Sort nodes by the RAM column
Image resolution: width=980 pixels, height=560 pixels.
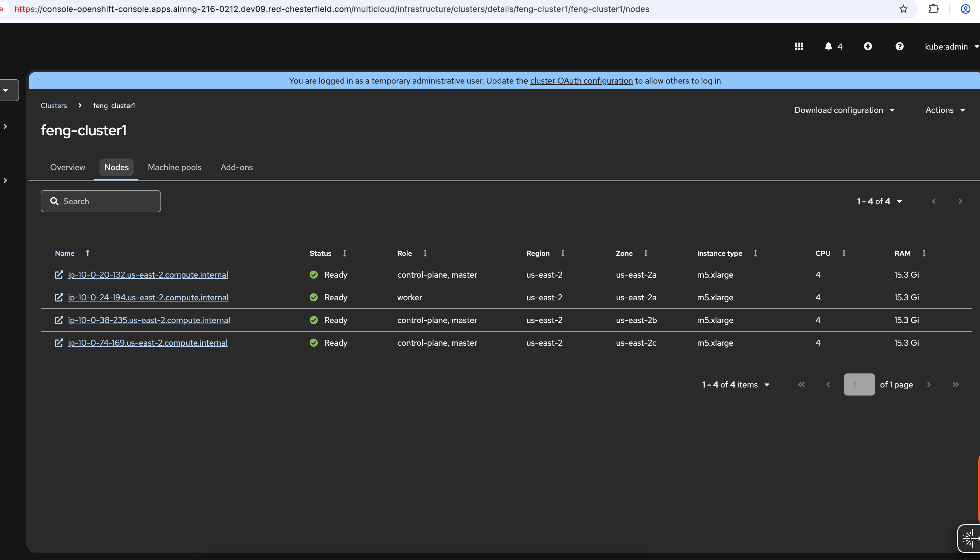coord(924,253)
